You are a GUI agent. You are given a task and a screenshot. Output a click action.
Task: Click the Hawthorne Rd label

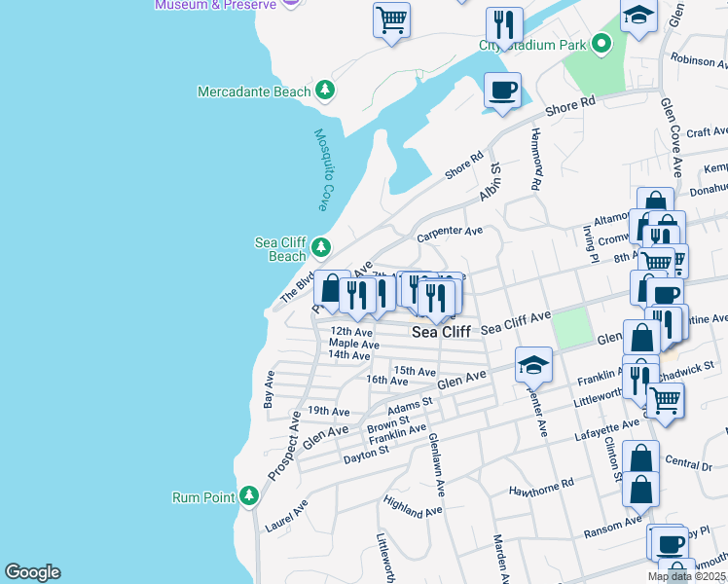pyautogui.click(x=541, y=488)
